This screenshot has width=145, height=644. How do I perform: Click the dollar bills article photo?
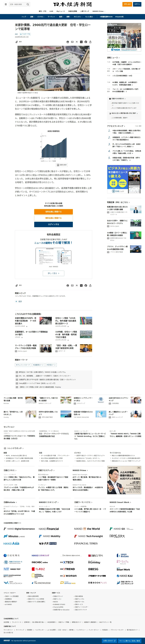(x=53, y=68)
